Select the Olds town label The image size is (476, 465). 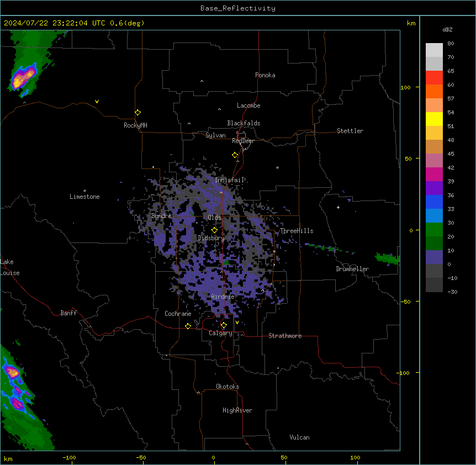[214, 218]
